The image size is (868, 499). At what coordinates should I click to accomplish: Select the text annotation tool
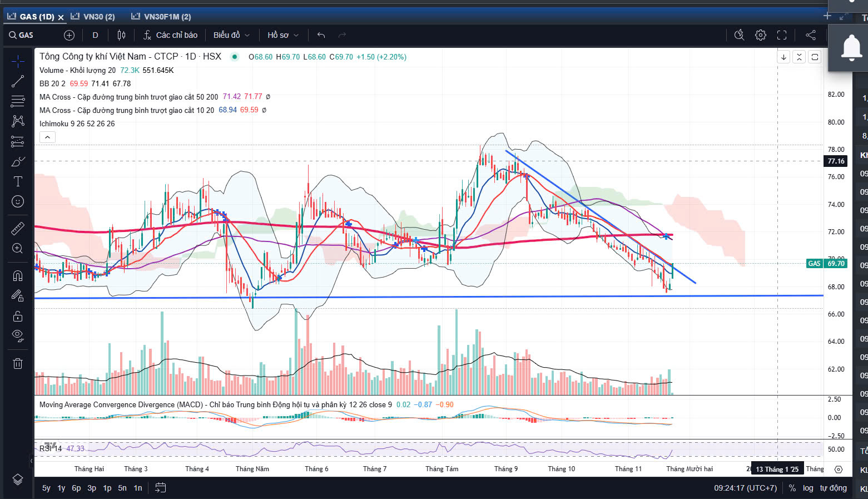coord(18,181)
